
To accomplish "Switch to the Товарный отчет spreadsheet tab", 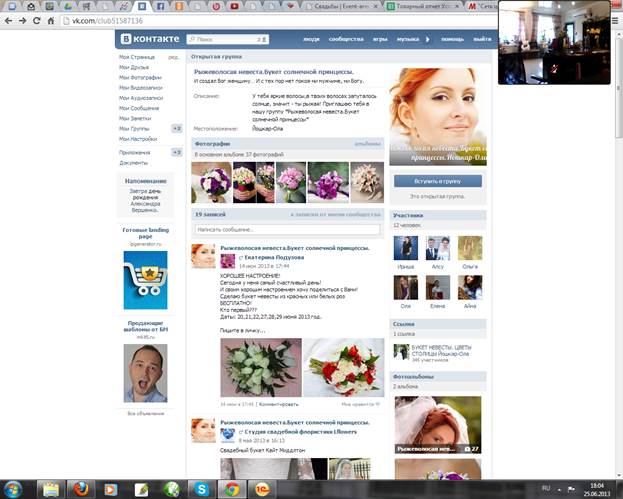I will [x=424, y=6].
